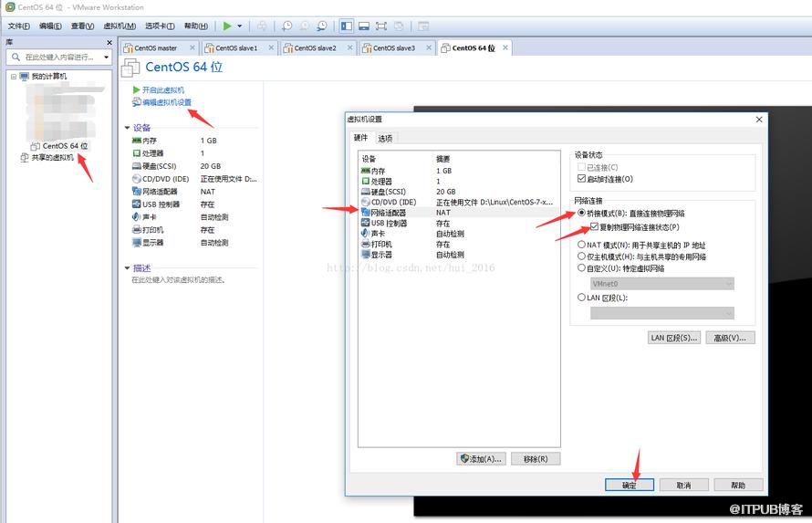
Task: Select 声卡 row in settings dialog list
Action: (458, 234)
